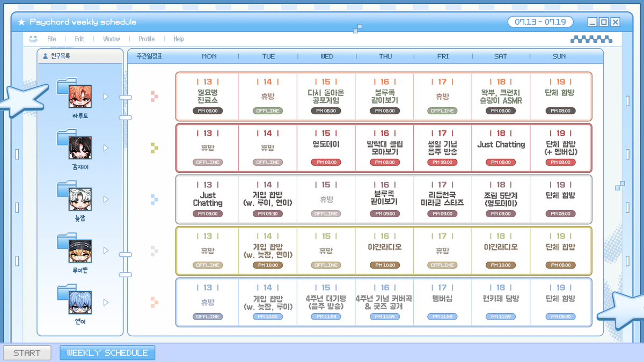Expand the arrow next to 늦잠
The height and width of the screenshot is (362, 644).
(106, 200)
